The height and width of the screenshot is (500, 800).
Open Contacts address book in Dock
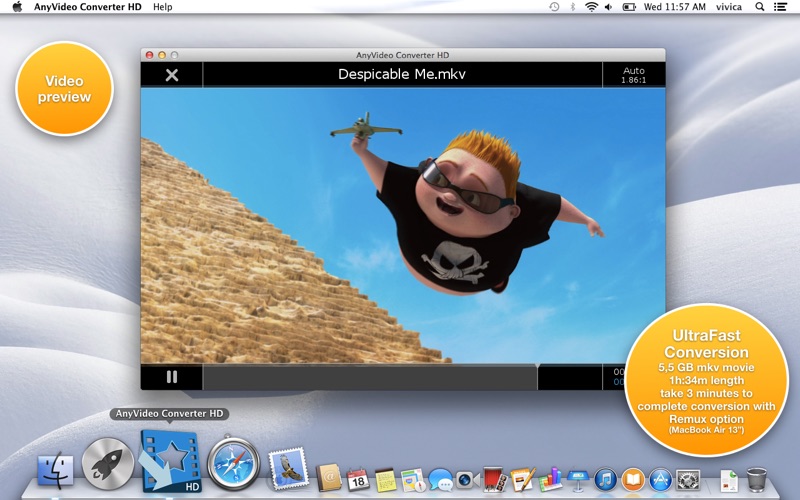[x=329, y=478]
